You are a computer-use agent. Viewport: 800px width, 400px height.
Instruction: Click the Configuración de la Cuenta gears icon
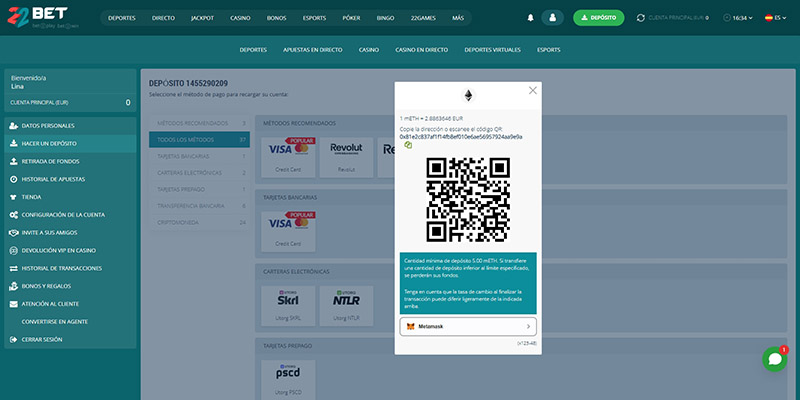point(14,215)
